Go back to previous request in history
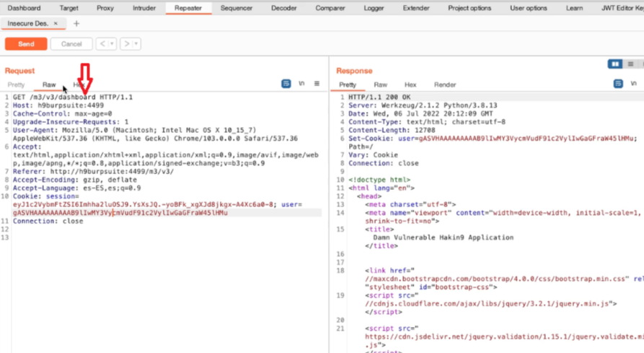The width and height of the screenshot is (644, 353). click(x=102, y=43)
